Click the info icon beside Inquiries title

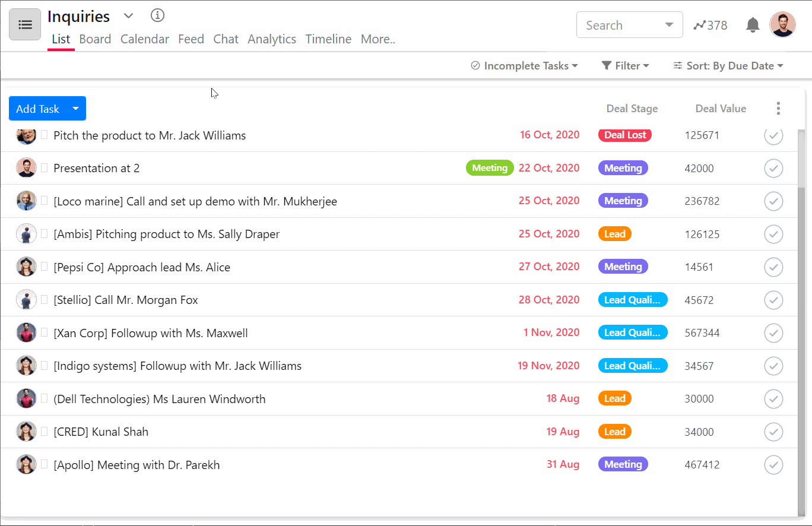(x=157, y=15)
